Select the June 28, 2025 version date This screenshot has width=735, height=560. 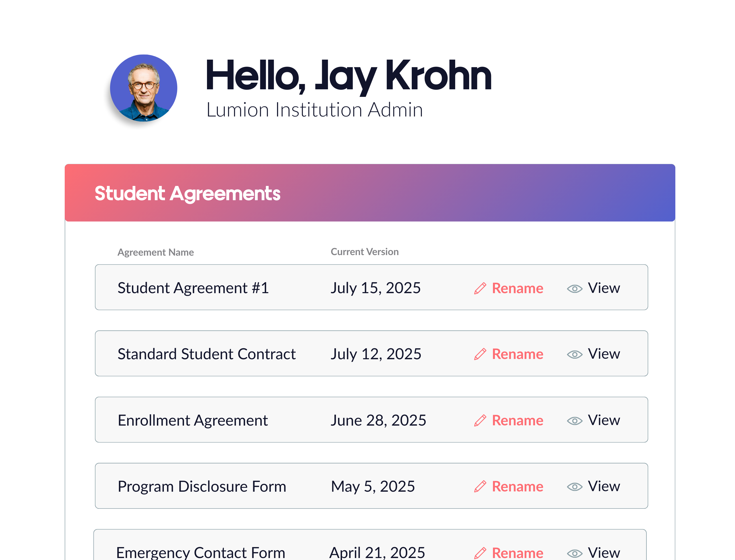(x=378, y=420)
